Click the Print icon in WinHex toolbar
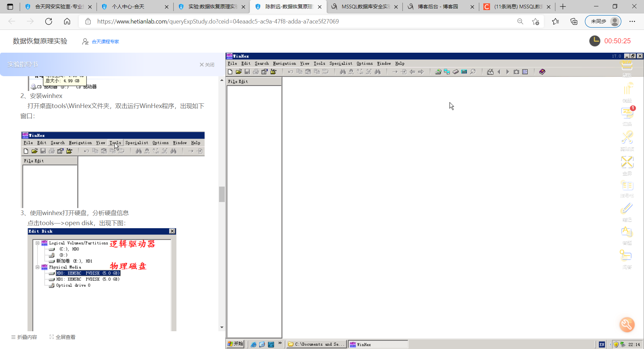Viewport: 644px width, 349px height. 256,72
